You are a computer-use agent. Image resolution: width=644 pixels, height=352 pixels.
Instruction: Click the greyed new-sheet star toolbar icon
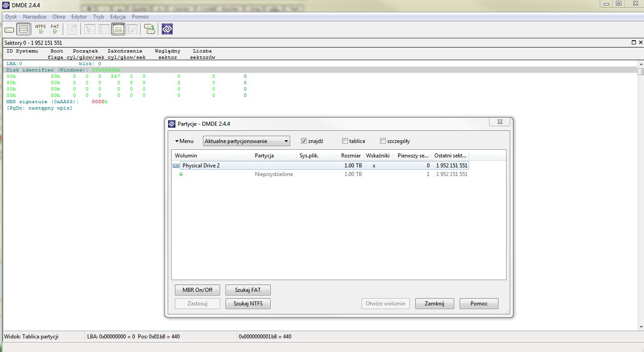click(72, 29)
